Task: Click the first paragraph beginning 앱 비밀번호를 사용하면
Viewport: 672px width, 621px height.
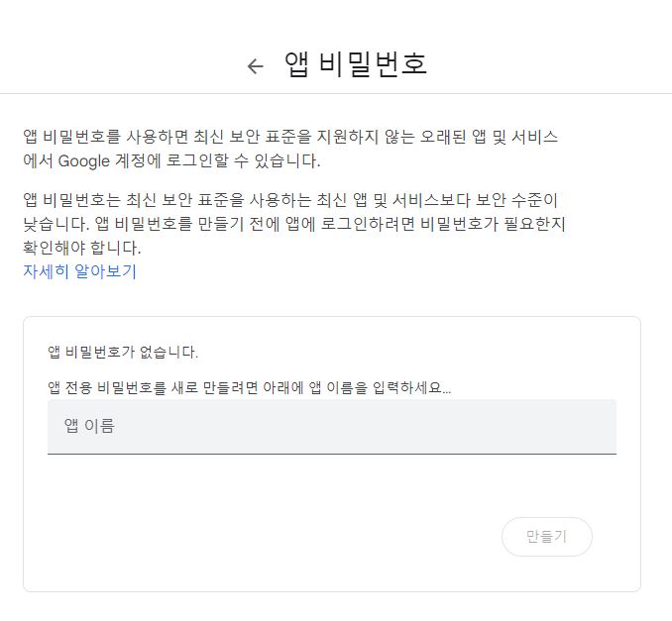Action: pyautogui.click(x=290, y=149)
